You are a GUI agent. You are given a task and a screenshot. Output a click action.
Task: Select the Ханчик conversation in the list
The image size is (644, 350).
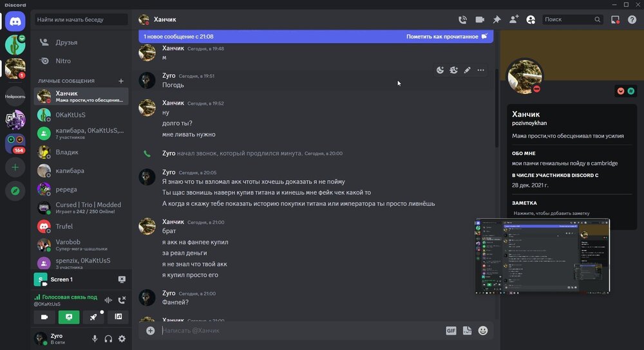pyautogui.click(x=81, y=97)
